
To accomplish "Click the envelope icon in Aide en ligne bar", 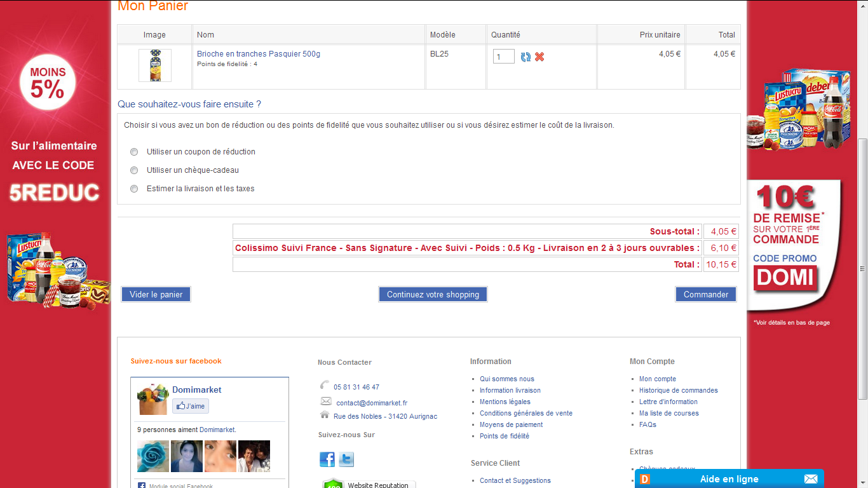I will [811, 479].
